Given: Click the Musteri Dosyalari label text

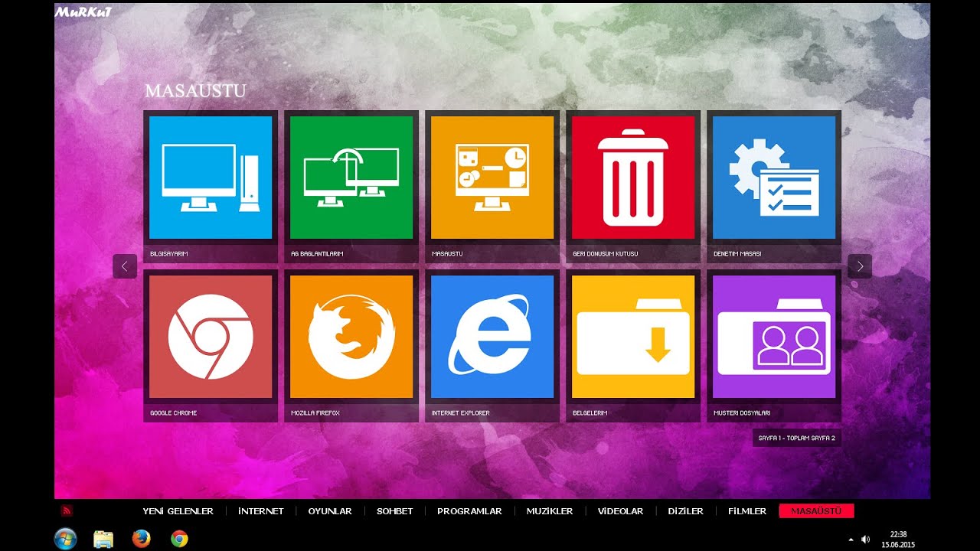Looking at the screenshot, I should coord(742,412).
